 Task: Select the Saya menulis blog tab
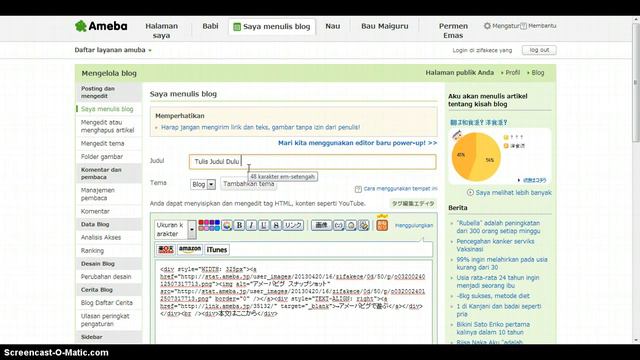pos(272,27)
